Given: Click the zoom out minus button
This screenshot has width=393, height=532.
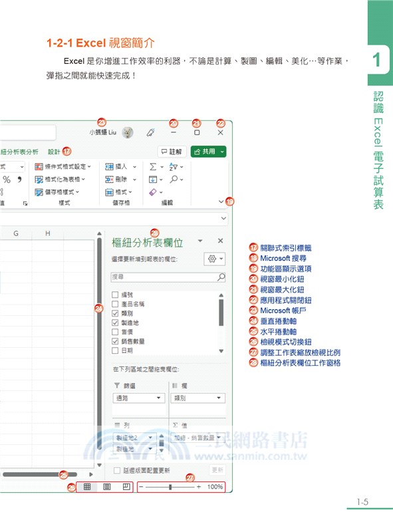Looking at the screenshot, I should point(141,487).
